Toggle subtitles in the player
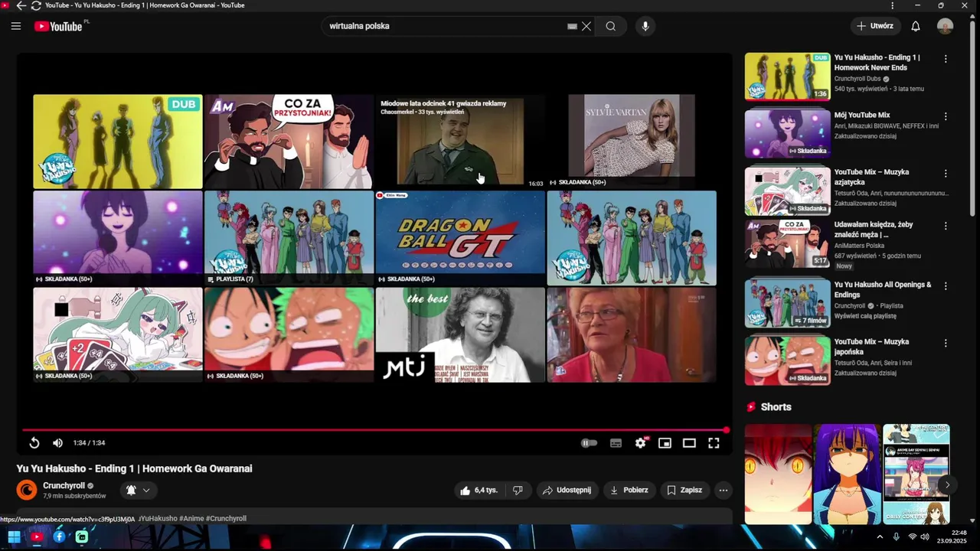The image size is (980, 551). tap(616, 443)
